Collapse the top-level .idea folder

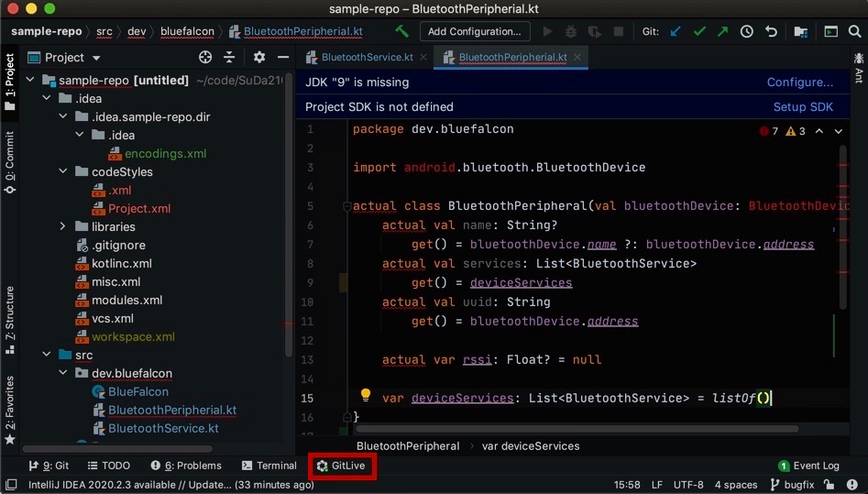(x=47, y=98)
